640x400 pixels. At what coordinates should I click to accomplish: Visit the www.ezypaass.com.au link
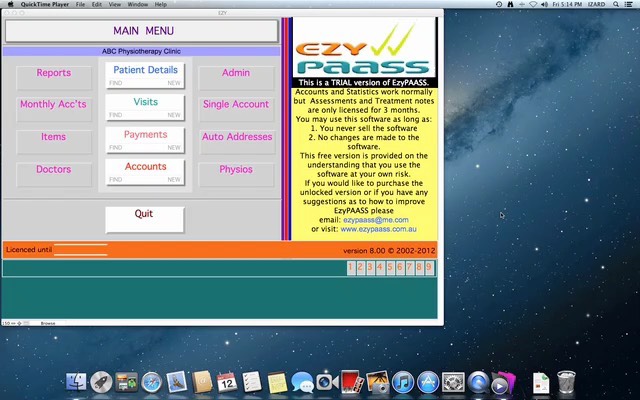[x=378, y=229]
